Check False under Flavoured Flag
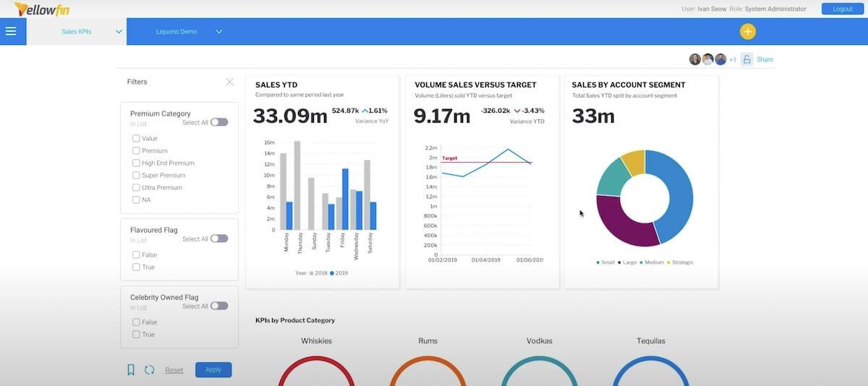The width and height of the screenshot is (868, 386). tap(136, 254)
